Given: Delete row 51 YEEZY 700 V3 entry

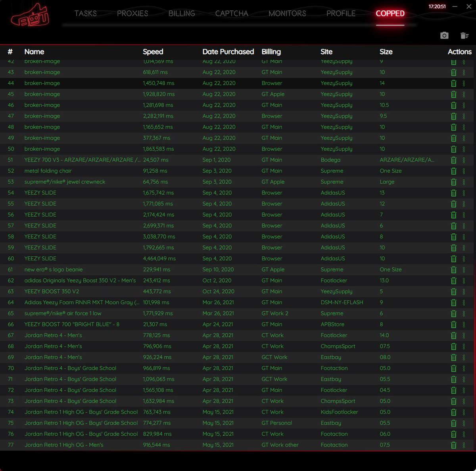Looking at the screenshot, I should click(x=454, y=160).
